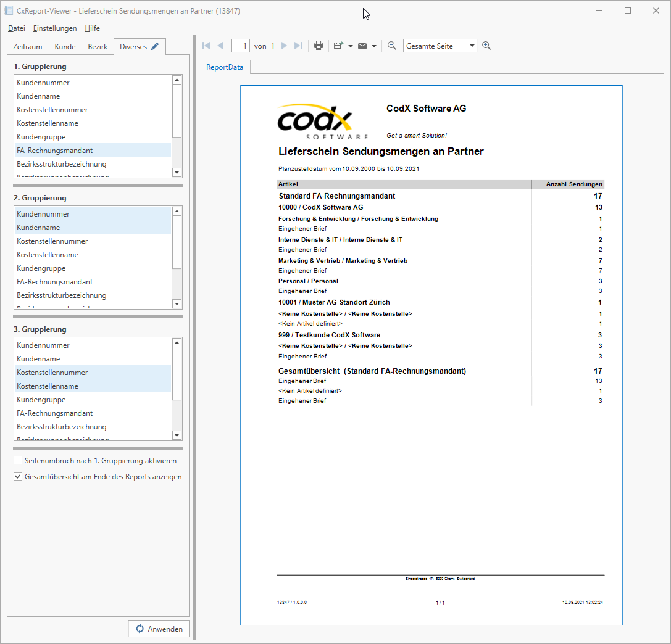This screenshot has width=671, height=644.
Task: Click the CxReport-Viewer app icon in title bar
Action: [x=9, y=10]
